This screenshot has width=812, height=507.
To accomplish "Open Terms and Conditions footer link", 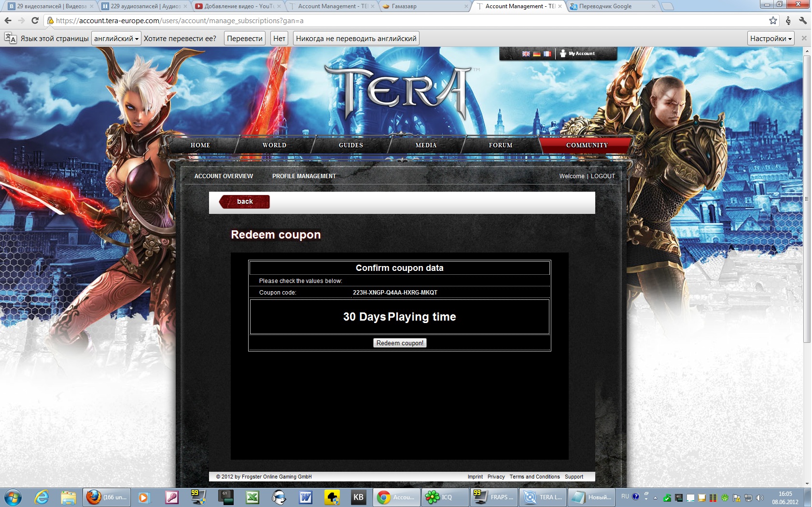I will pos(534,477).
